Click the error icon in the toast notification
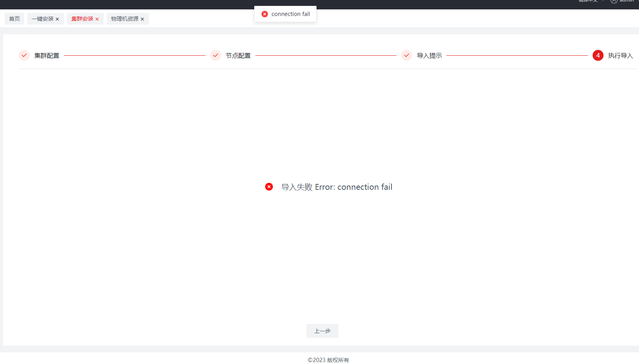This screenshot has width=639, height=364. pyautogui.click(x=265, y=14)
